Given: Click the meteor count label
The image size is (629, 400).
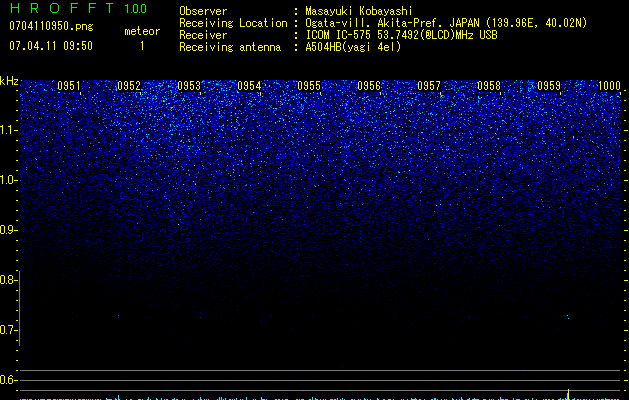Looking at the screenshot, I should point(142,31).
